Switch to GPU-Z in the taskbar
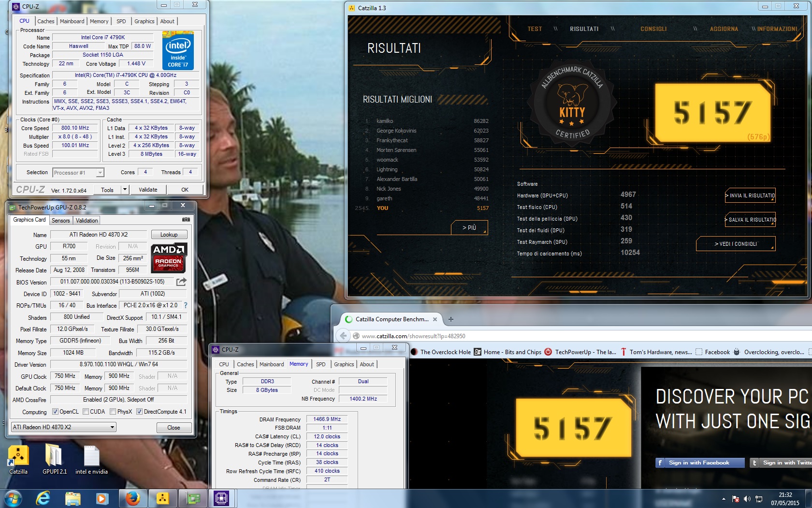The height and width of the screenshot is (508, 812). (x=193, y=498)
